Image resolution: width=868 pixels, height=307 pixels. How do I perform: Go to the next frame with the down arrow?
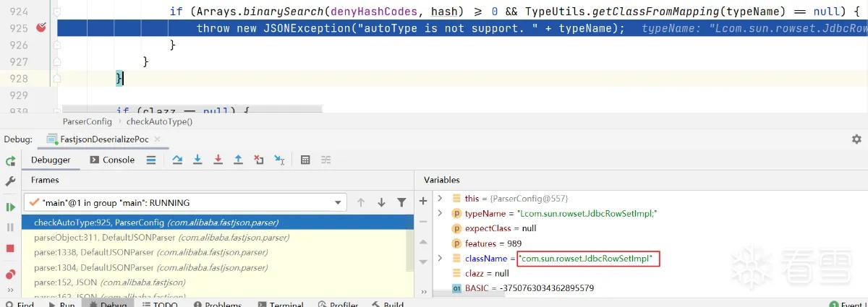(x=381, y=202)
